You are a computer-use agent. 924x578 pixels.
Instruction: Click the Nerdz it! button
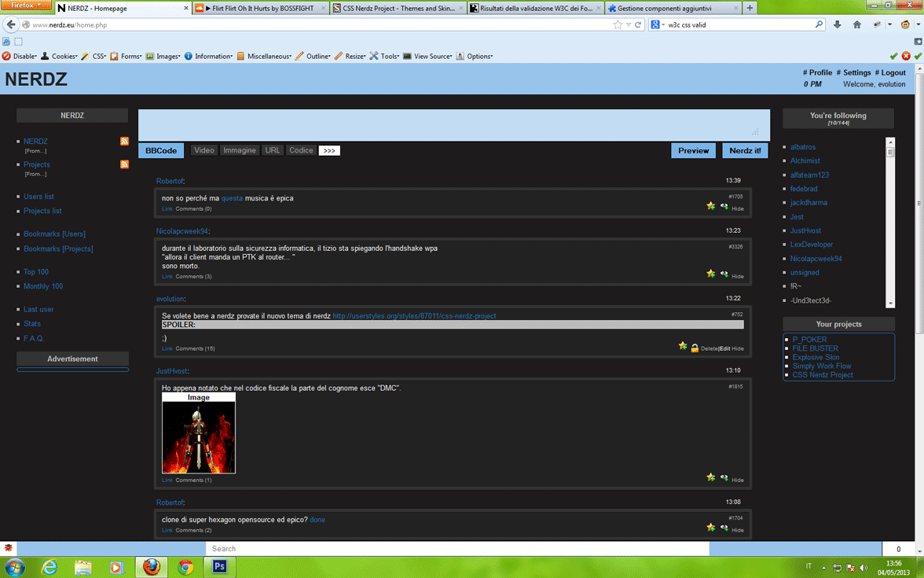click(744, 149)
